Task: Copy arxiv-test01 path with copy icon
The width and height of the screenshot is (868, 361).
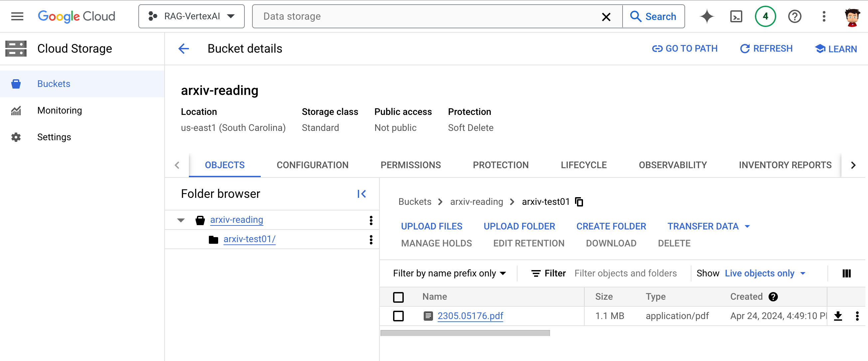Action: tap(579, 202)
